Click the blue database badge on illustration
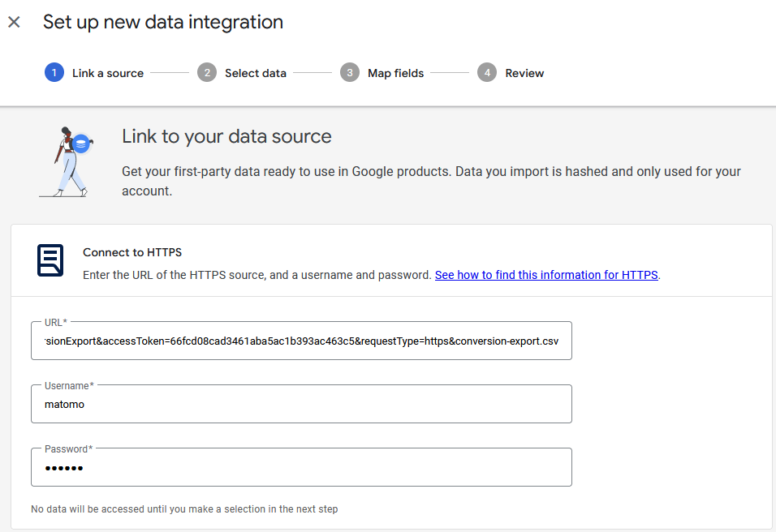The height and width of the screenshot is (532, 776). [x=81, y=143]
